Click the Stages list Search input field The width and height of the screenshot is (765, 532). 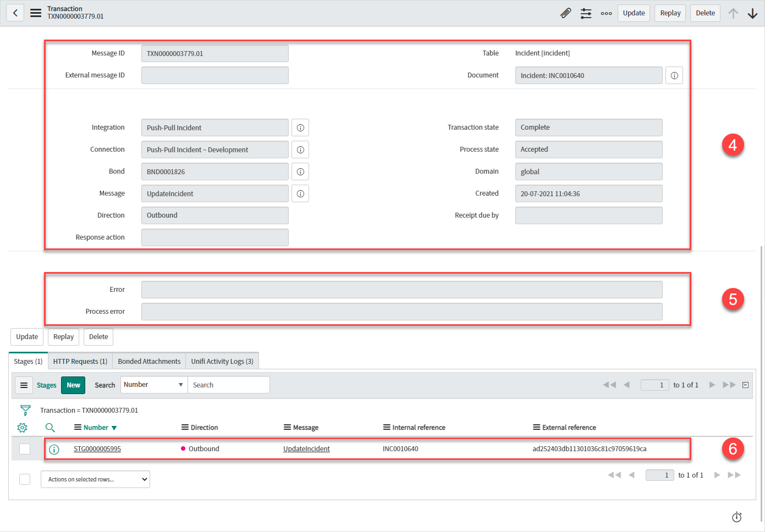(228, 385)
